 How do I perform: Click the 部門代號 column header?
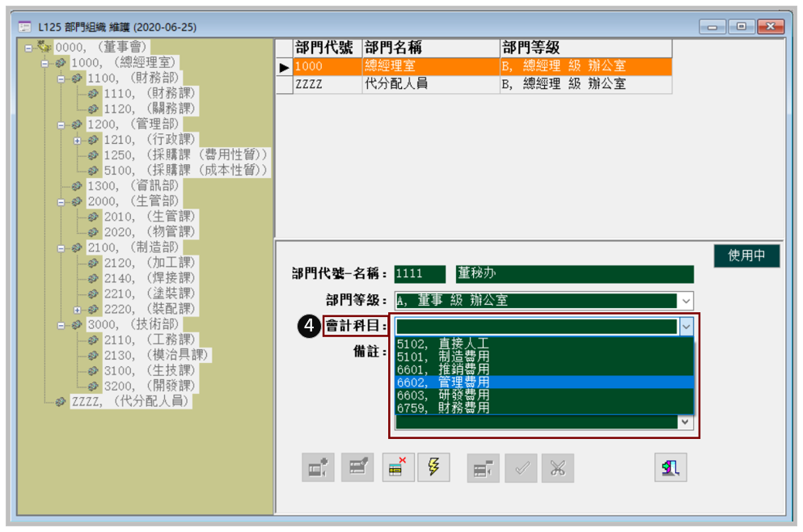[328, 49]
